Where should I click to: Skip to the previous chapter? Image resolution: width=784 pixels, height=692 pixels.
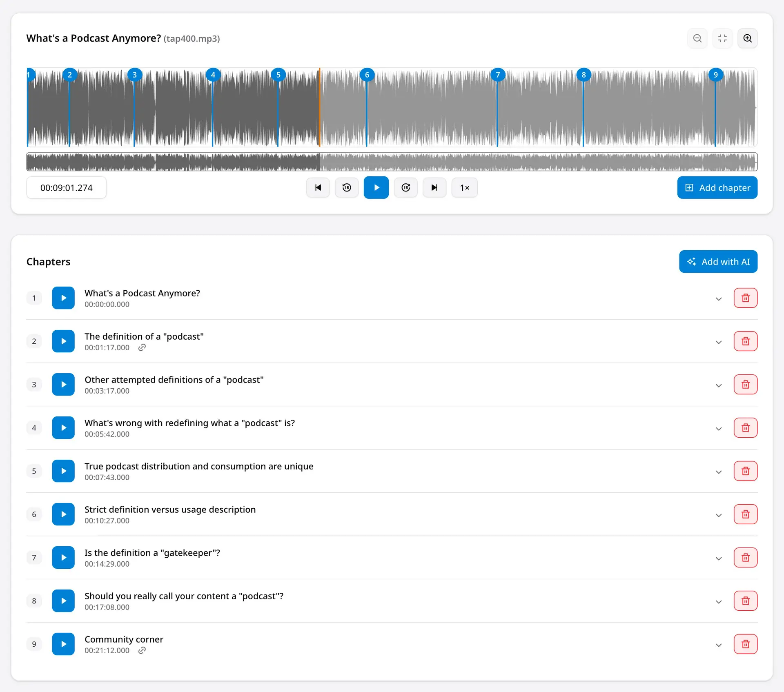point(318,187)
